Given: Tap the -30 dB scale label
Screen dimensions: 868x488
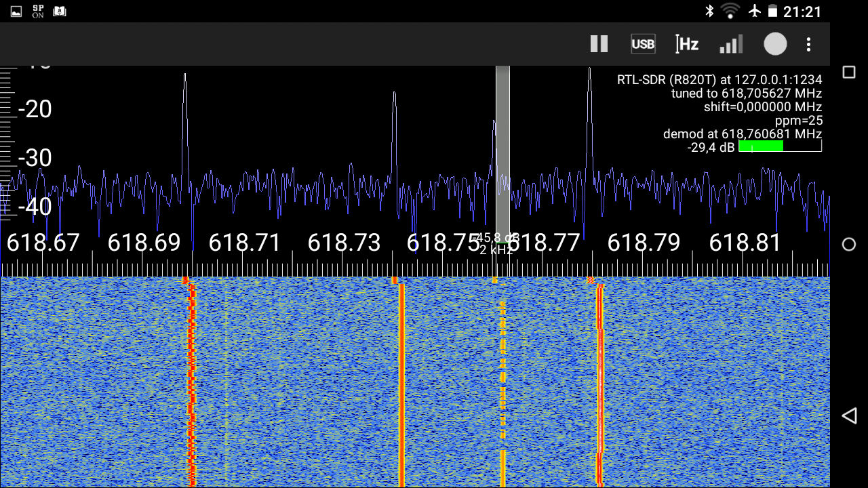Looking at the screenshot, I should (35, 157).
